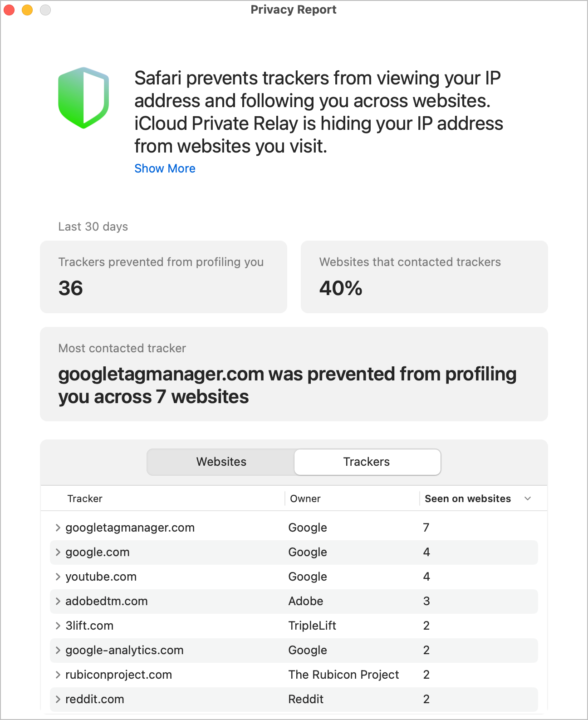The image size is (588, 720).
Task: Switch to the Websites tab
Action: pos(221,462)
